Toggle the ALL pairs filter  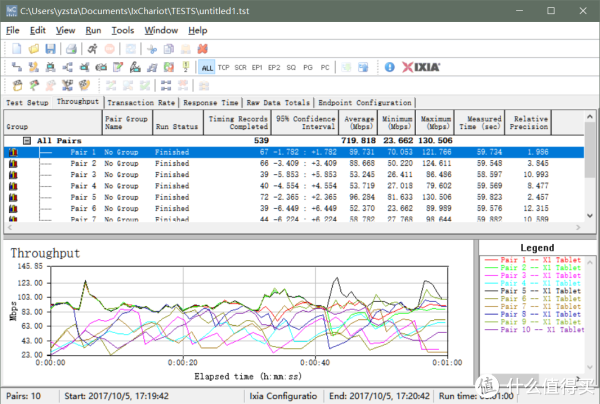click(207, 68)
